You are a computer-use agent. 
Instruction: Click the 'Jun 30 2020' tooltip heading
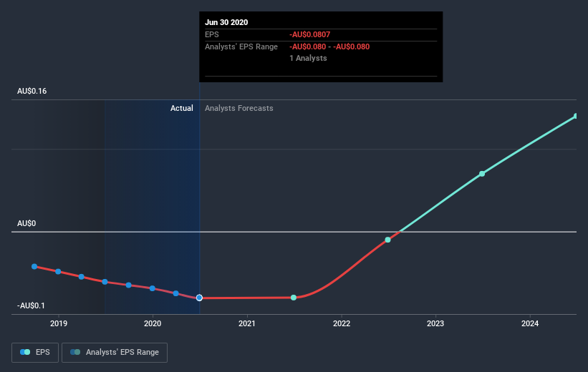click(226, 22)
